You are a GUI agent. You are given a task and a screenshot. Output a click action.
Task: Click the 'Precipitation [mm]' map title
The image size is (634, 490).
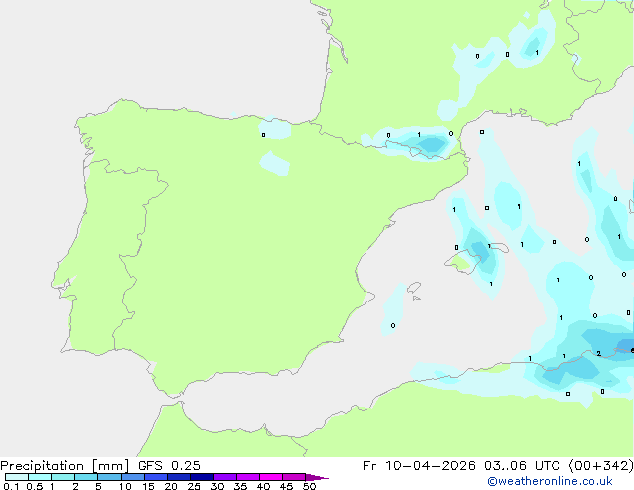(x=65, y=466)
